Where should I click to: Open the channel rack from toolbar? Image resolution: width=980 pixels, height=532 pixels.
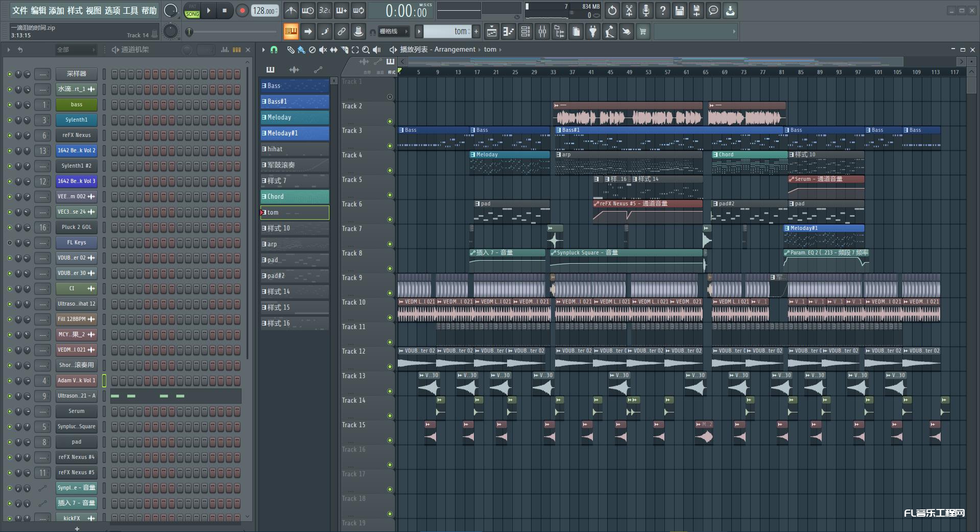click(525, 32)
